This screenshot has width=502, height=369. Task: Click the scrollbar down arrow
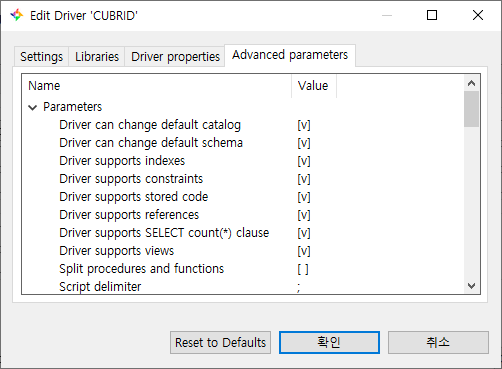471,286
